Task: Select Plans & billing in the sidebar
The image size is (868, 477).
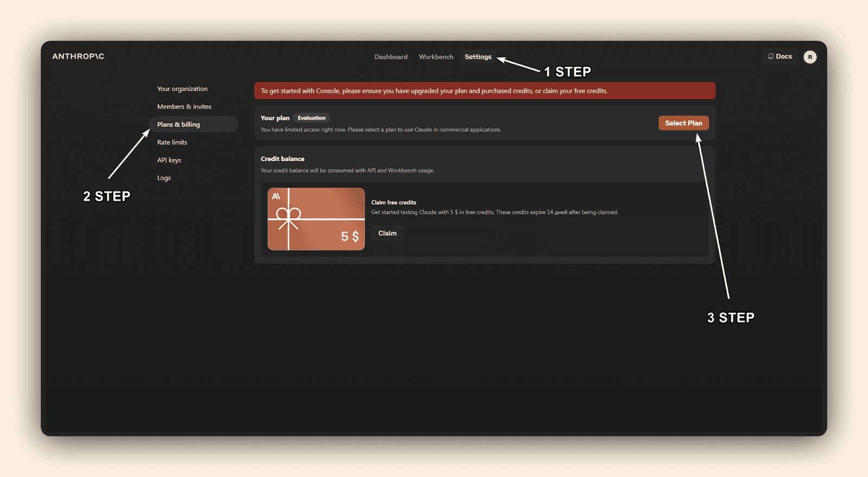Action: tap(178, 125)
